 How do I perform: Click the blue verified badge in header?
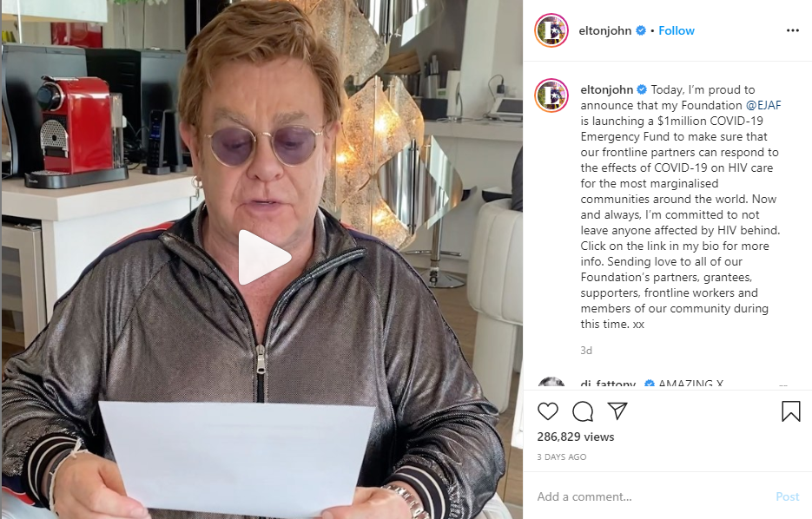pos(641,30)
